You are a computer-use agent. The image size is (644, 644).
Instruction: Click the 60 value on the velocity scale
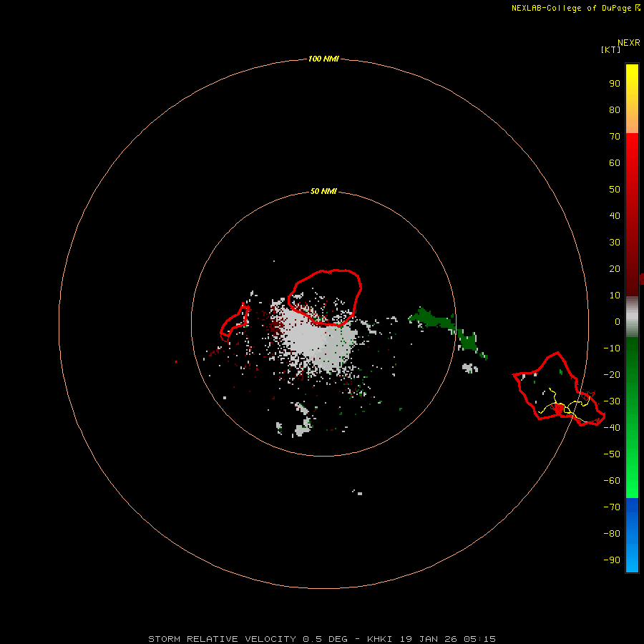pyautogui.click(x=615, y=162)
